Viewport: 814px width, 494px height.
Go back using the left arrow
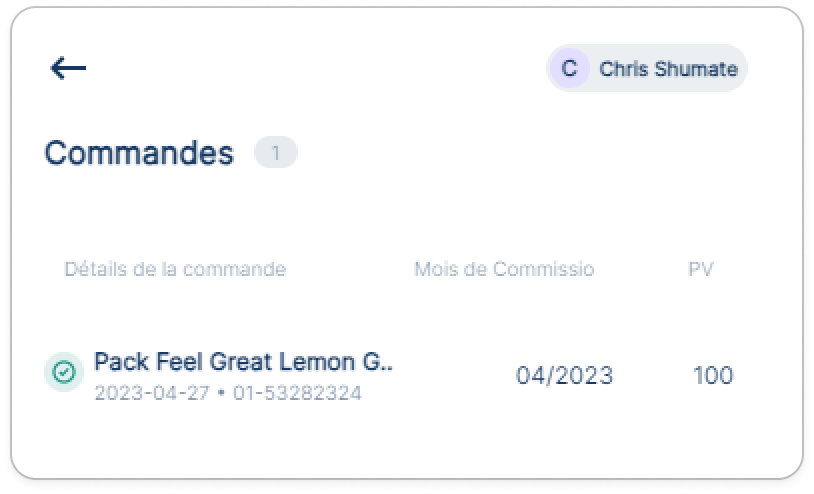(68, 68)
